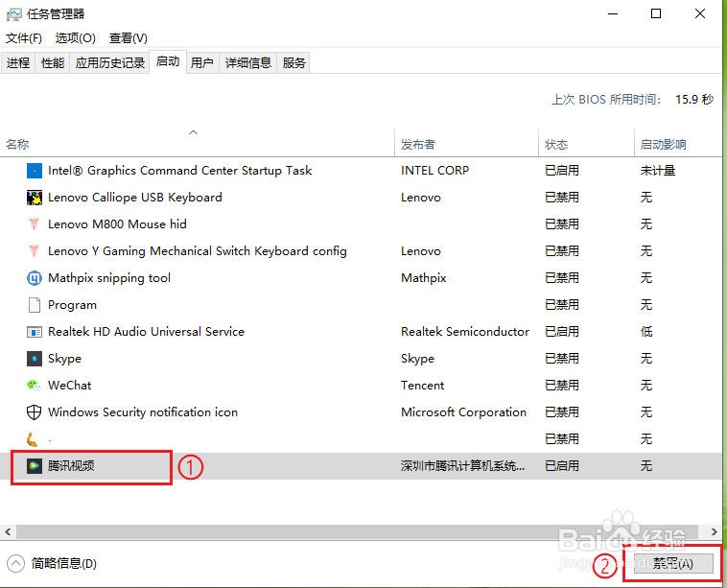This screenshot has width=727, height=588.
Task: Click the Realtek Semiconductor publisher cell
Action: coord(465,332)
